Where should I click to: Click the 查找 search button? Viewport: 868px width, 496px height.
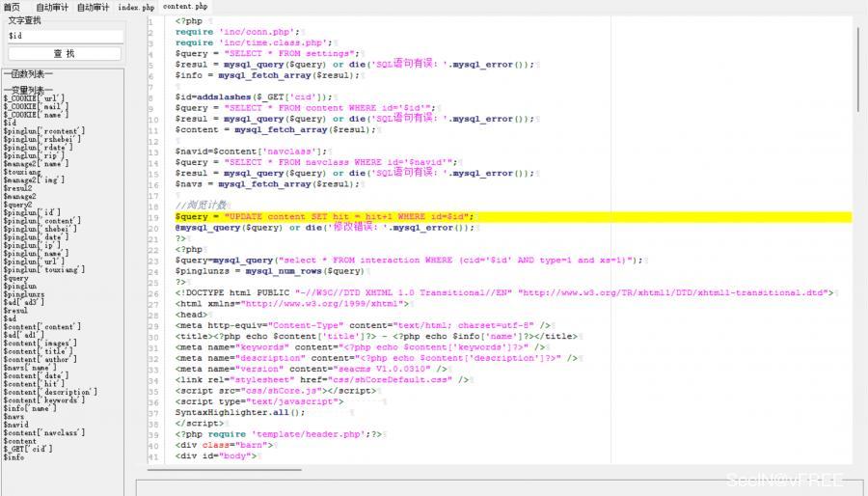pos(65,53)
